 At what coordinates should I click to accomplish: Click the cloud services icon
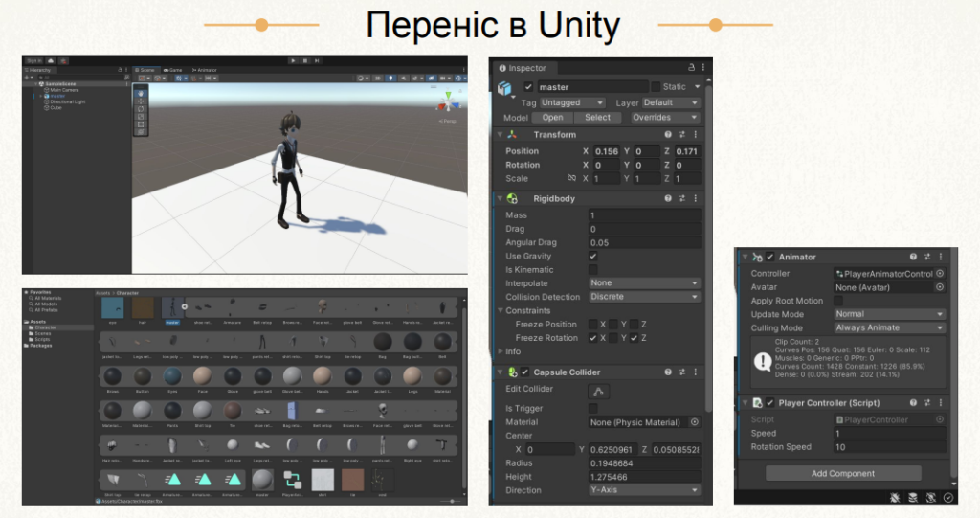(x=51, y=60)
